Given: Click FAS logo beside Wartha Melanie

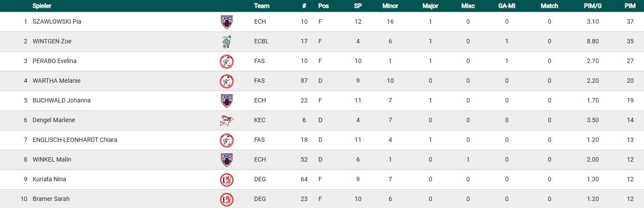Looking at the screenshot, I should tap(226, 81).
